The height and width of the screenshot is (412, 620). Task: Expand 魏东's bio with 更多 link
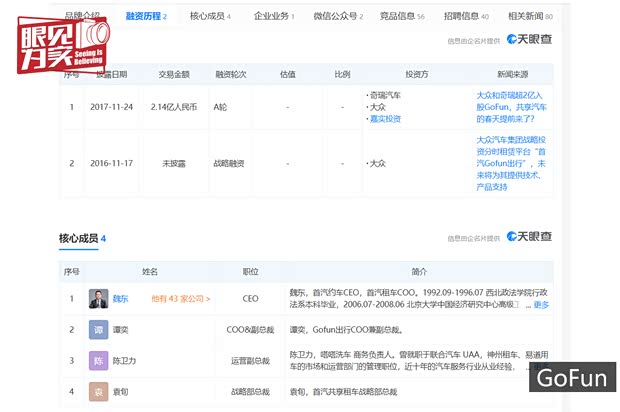(x=541, y=305)
